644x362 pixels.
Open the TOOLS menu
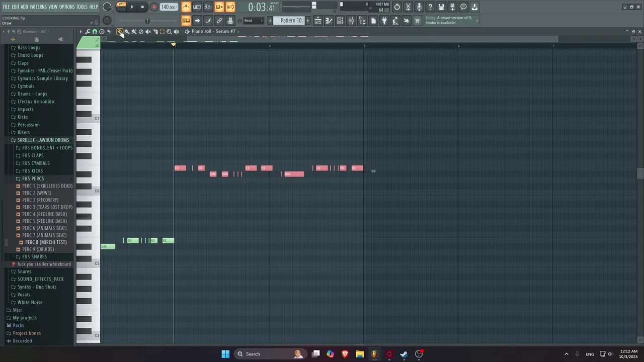coord(82,7)
